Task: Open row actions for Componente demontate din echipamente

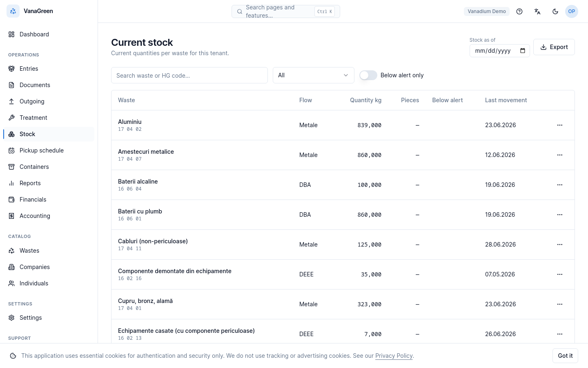Action: 560,274
